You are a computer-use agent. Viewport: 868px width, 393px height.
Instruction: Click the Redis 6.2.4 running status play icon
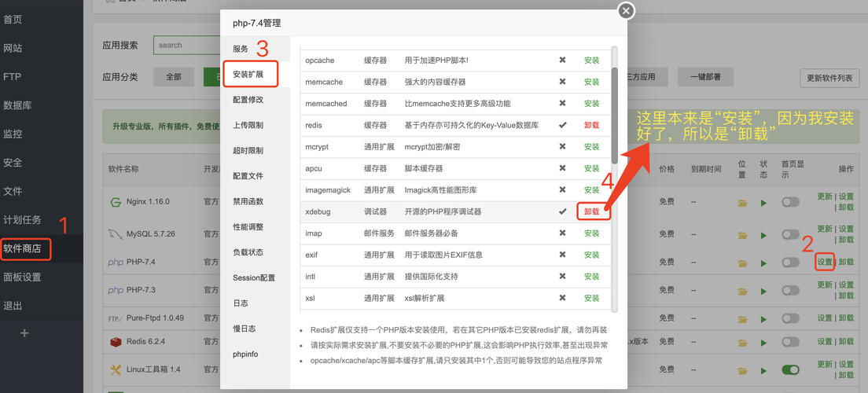[764, 342]
